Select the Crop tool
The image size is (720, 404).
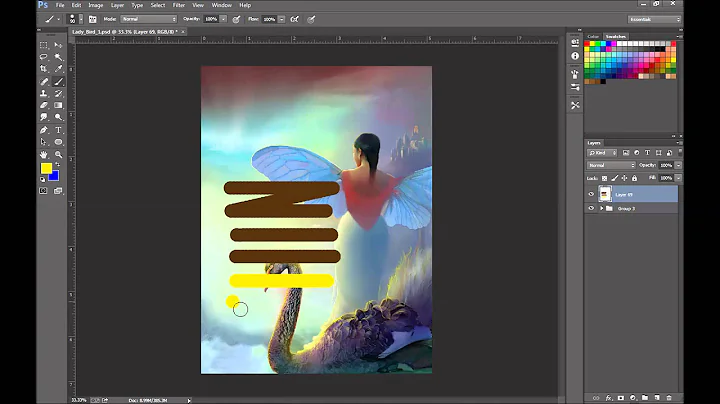pos(44,69)
